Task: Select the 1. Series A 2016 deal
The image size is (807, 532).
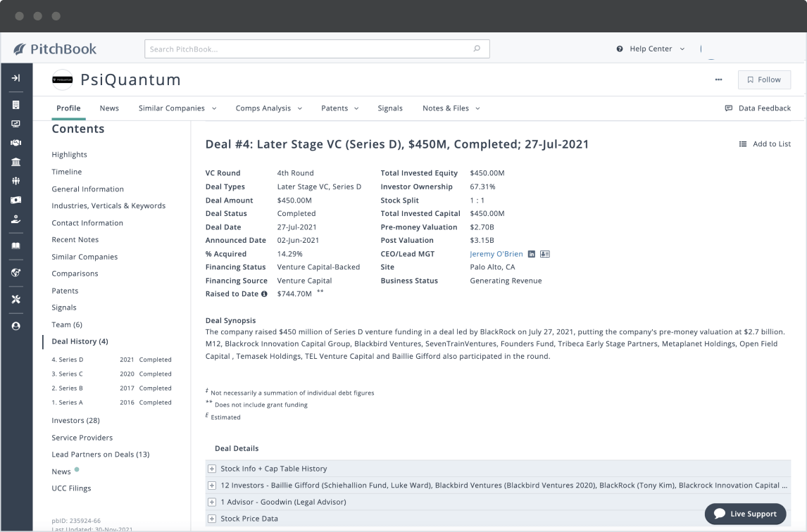Action: pos(112,403)
